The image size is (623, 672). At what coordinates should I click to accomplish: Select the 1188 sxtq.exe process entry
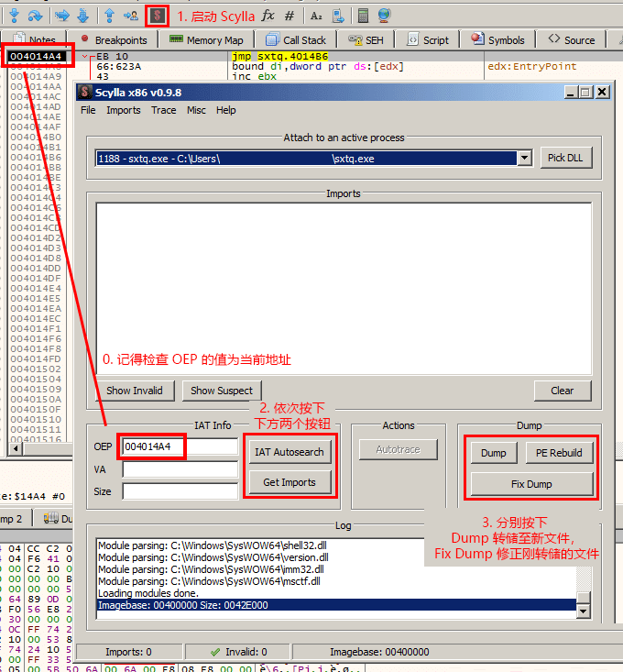(x=306, y=159)
